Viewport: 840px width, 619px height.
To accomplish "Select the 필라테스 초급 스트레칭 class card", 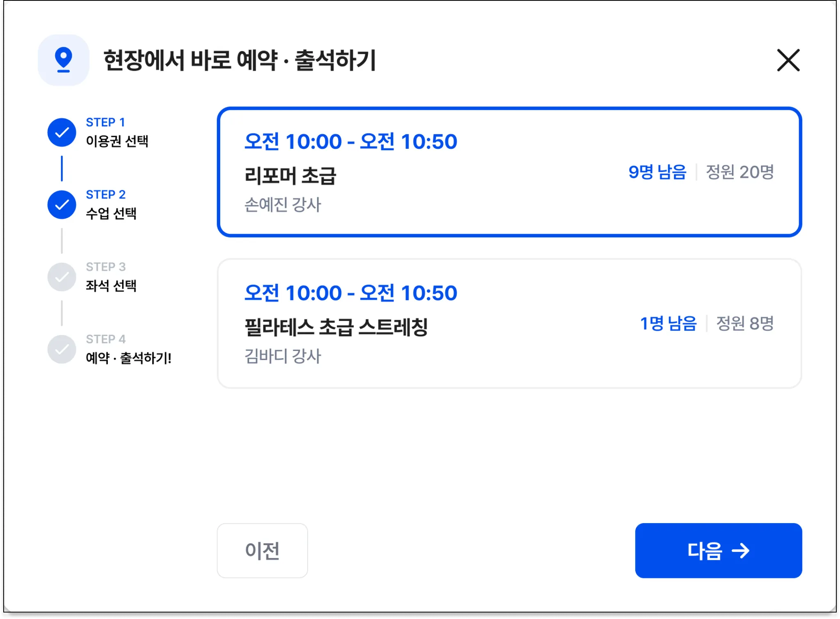I will [509, 323].
